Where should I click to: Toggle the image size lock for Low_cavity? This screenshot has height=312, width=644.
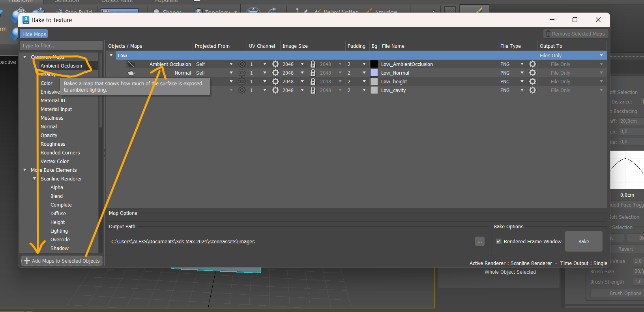tap(313, 90)
